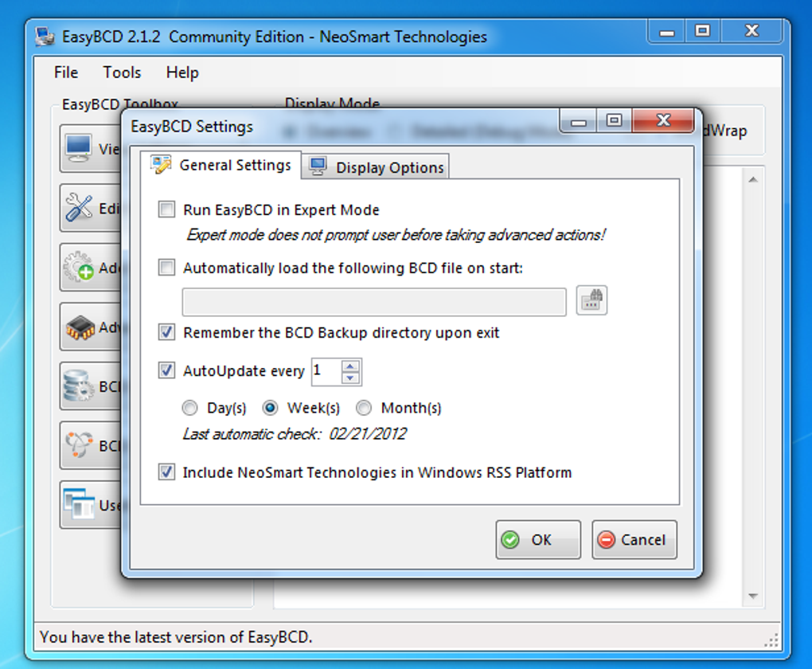This screenshot has height=669, width=812.
Task: Click main window scrollbar down arrow
Action: click(753, 597)
